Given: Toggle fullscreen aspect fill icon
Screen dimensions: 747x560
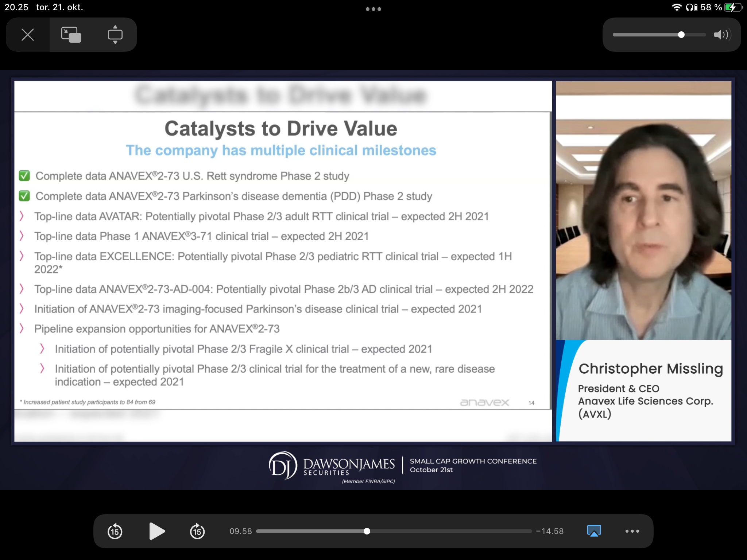Looking at the screenshot, I should pyautogui.click(x=115, y=35).
